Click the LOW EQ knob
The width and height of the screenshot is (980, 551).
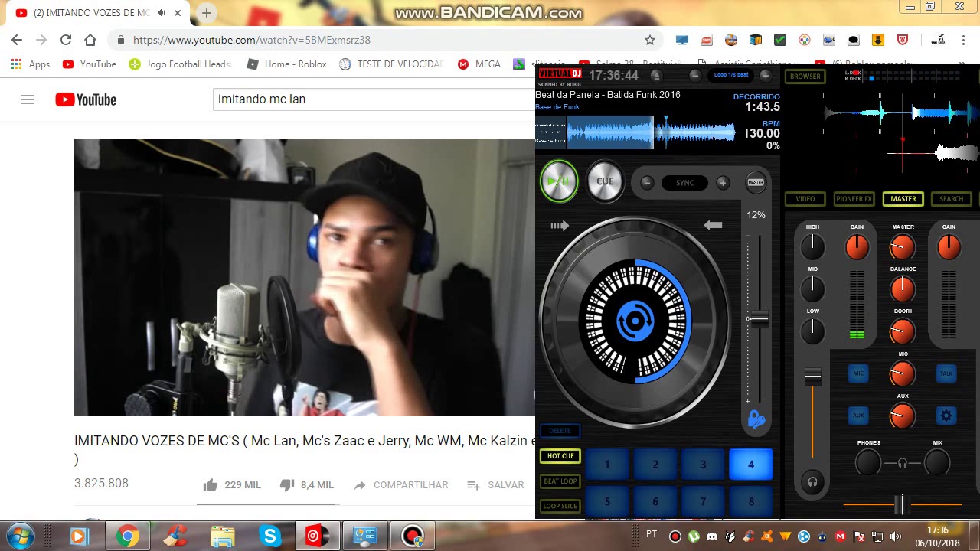tap(812, 331)
